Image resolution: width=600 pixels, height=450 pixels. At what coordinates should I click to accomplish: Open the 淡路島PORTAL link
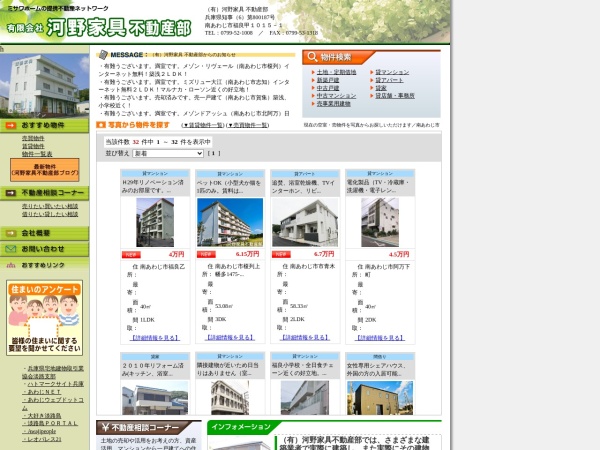point(52,424)
